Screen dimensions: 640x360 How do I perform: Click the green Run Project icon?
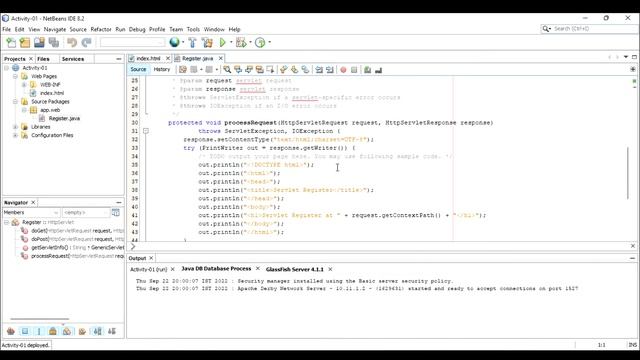222,42
